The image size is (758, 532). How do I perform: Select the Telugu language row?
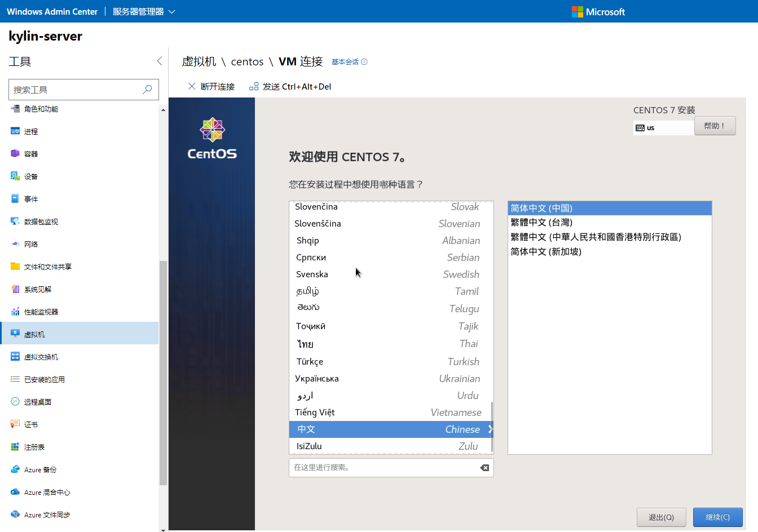pos(391,309)
